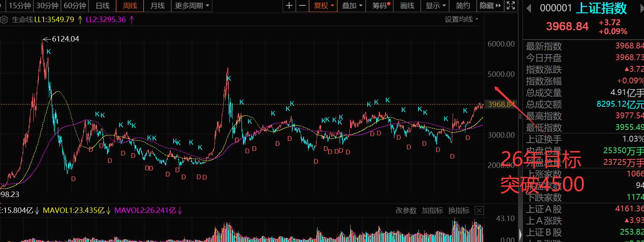Click the MAVOL2:26.241亿 volume label
Viewport: 644px width, 242px height.
pos(145,210)
